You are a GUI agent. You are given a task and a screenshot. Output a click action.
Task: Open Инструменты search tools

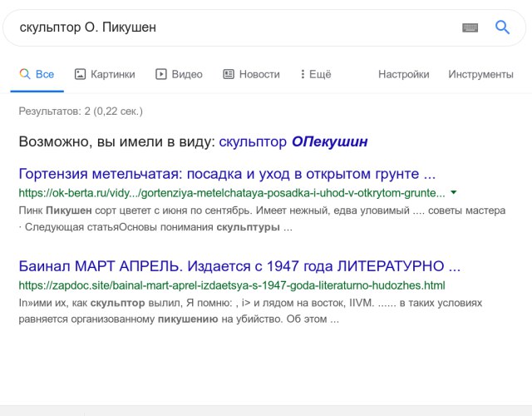pos(480,74)
